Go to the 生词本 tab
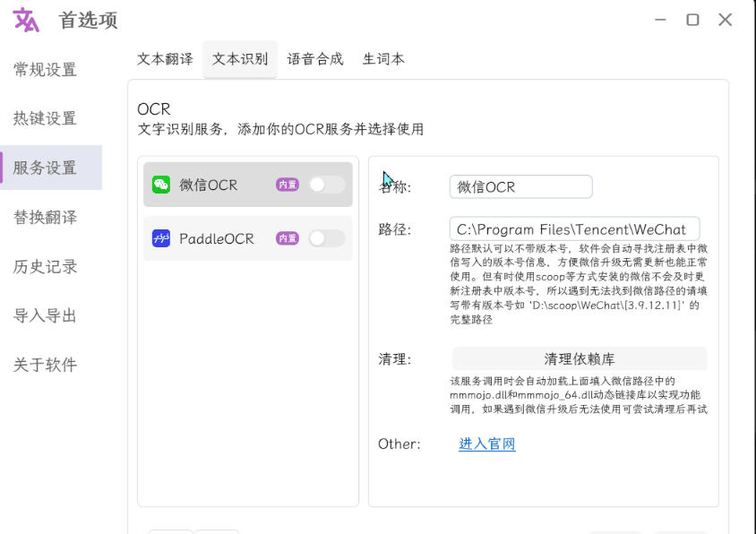The image size is (756, 534). [x=383, y=59]
